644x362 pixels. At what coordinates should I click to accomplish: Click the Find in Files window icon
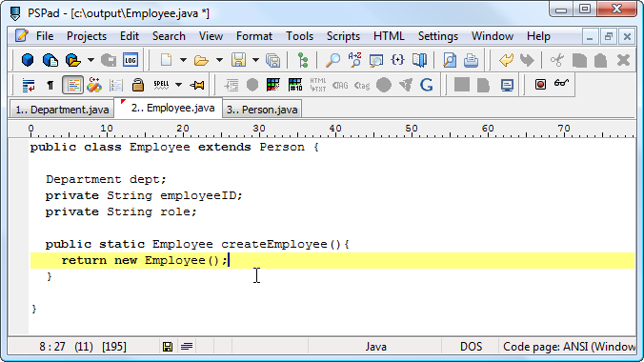[375, 60]
